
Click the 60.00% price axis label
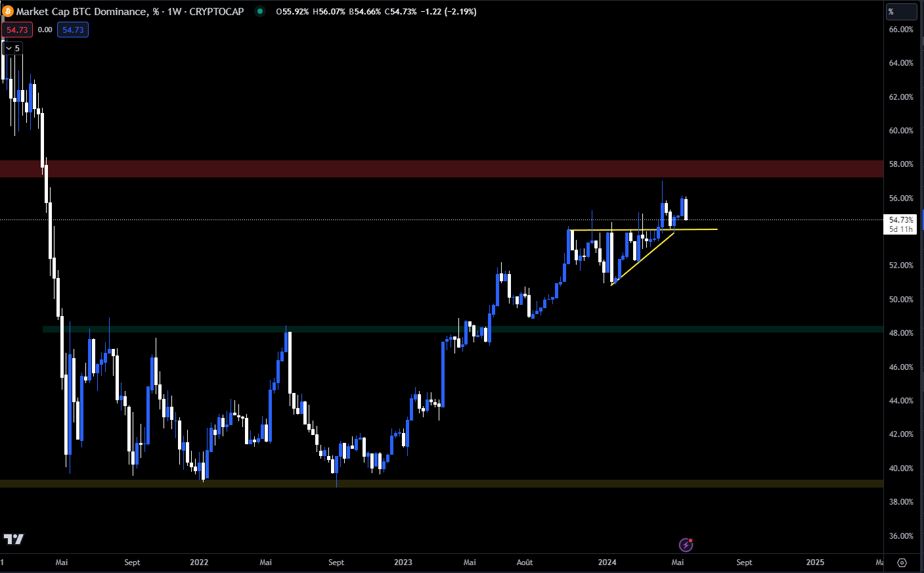pos(901,131)
